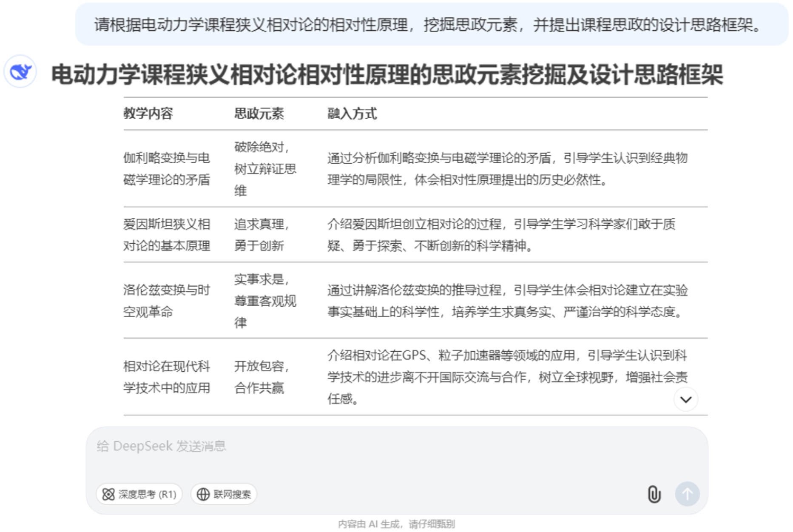
Task: Click the 伽利略变换与电磁学理论的矛盾 cell
Action: 167,169
